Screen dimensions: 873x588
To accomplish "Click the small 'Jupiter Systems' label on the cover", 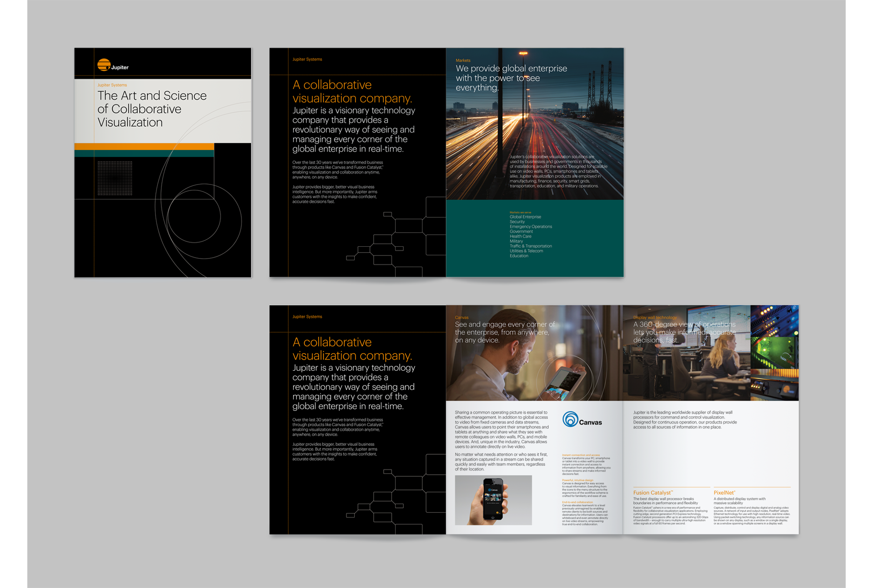I will click(112, 85).
